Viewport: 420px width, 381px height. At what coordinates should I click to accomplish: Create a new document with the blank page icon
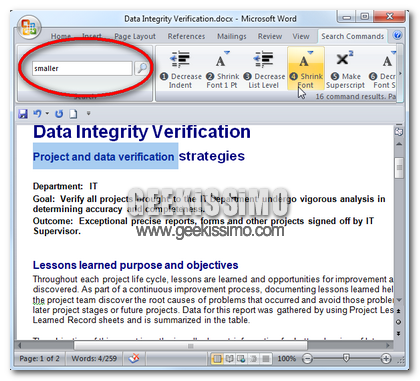[73, 114]
